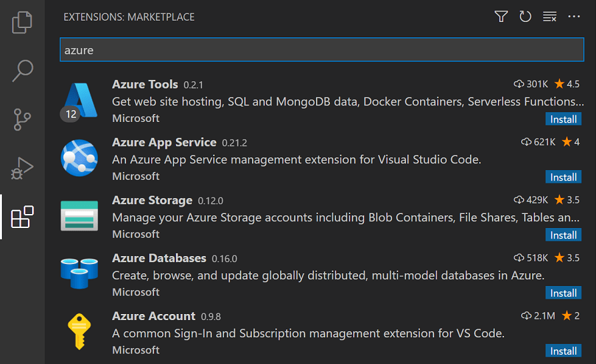Click the azure search input field
The image size is (596, 364).
(321, 50)
